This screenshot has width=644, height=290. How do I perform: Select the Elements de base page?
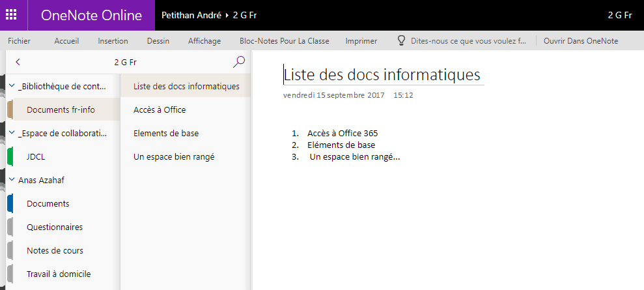pos(166,134)
